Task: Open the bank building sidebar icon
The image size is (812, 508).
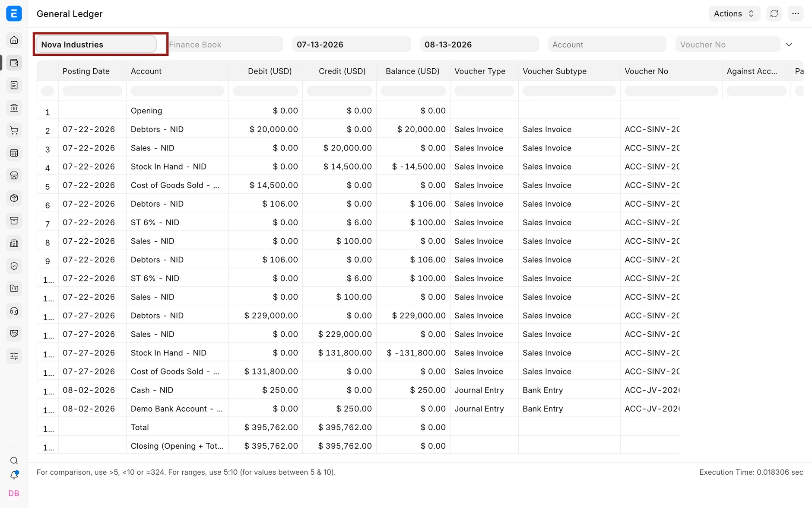Action: coord(14,108)
